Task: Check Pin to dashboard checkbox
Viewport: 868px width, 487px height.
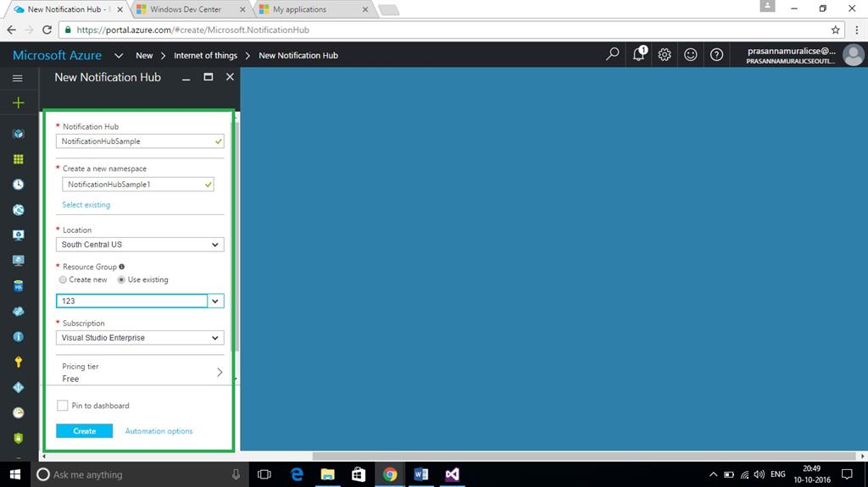Action: [x=63, y=406]
